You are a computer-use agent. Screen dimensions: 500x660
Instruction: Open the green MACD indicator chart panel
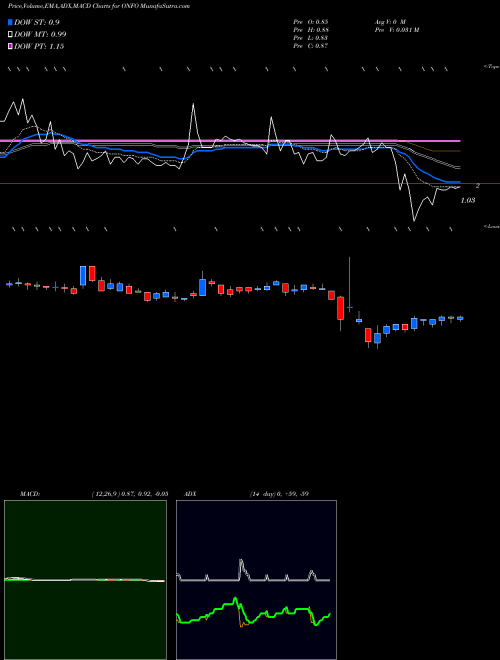[x=85, y=580]
